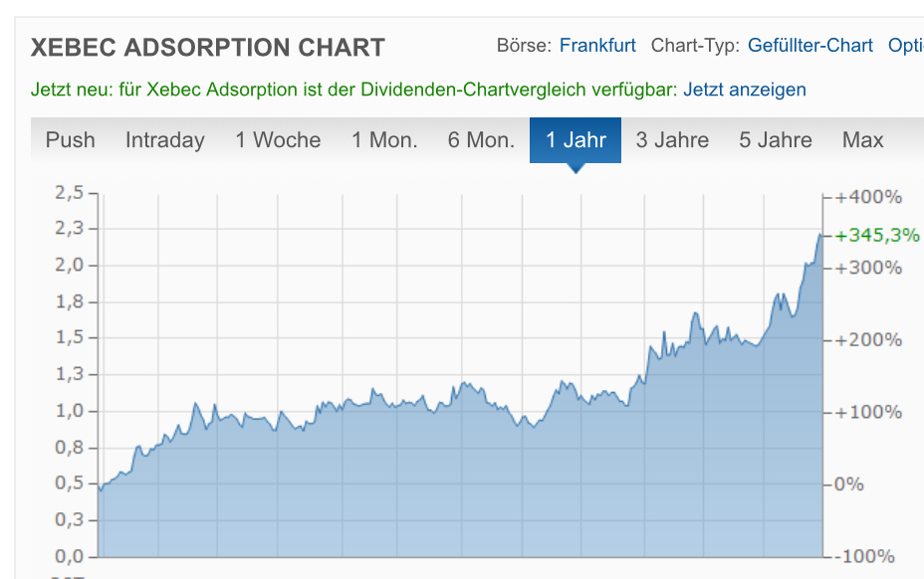Open the Börse Frankfurt selector

tap(597, 46)
